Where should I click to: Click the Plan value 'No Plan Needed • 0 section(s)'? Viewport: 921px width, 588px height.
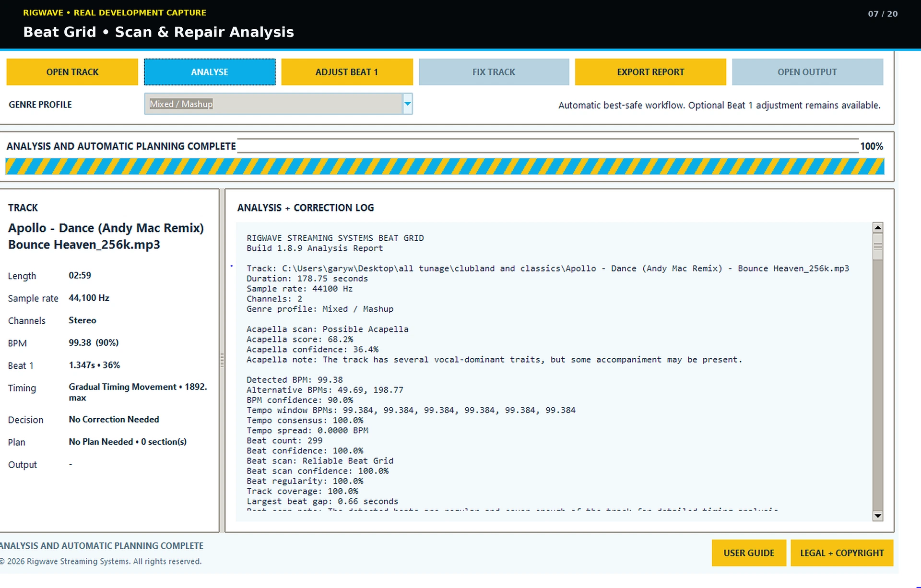(128, 442)
